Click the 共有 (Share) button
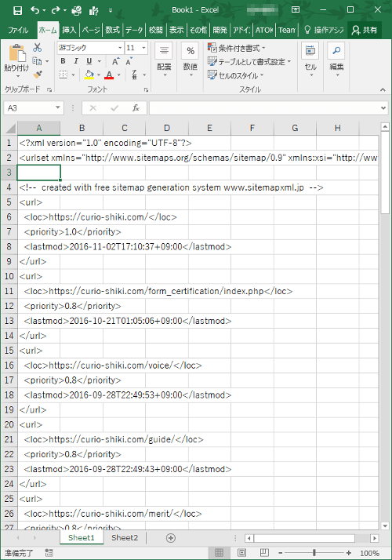The width and height of the screenshot is (392, 560). tap(365, 30)
